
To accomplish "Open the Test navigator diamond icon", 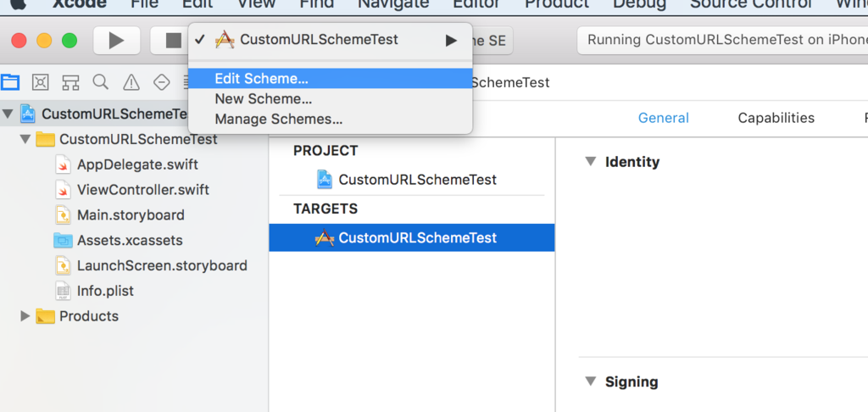I will pos(161,82).
